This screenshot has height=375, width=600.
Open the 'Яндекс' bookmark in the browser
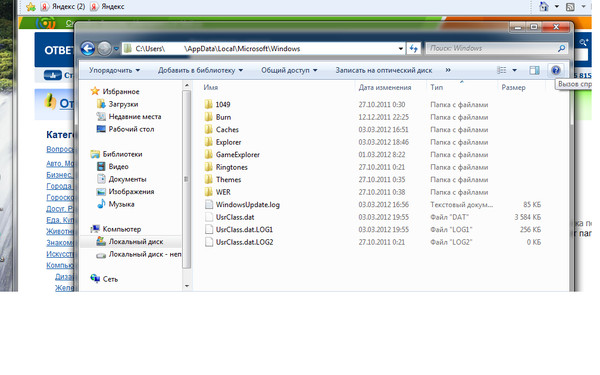click(x=107, y=7)
